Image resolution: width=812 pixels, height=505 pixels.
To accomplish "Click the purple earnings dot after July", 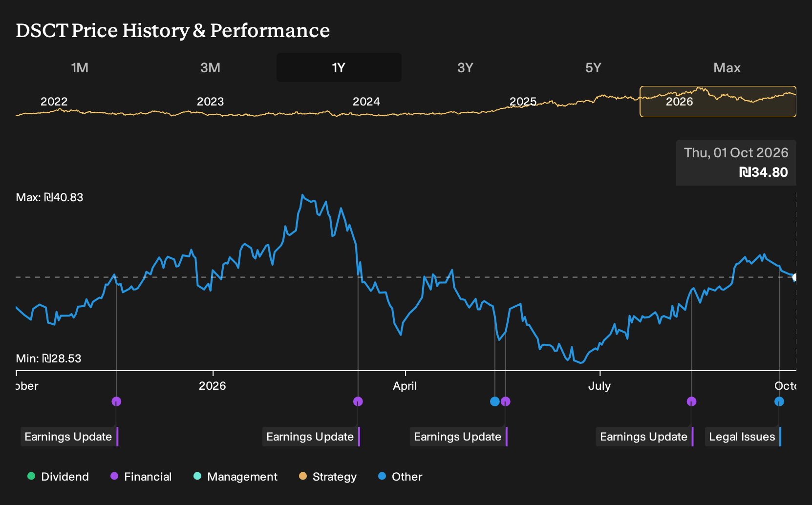I will [692, 401].
